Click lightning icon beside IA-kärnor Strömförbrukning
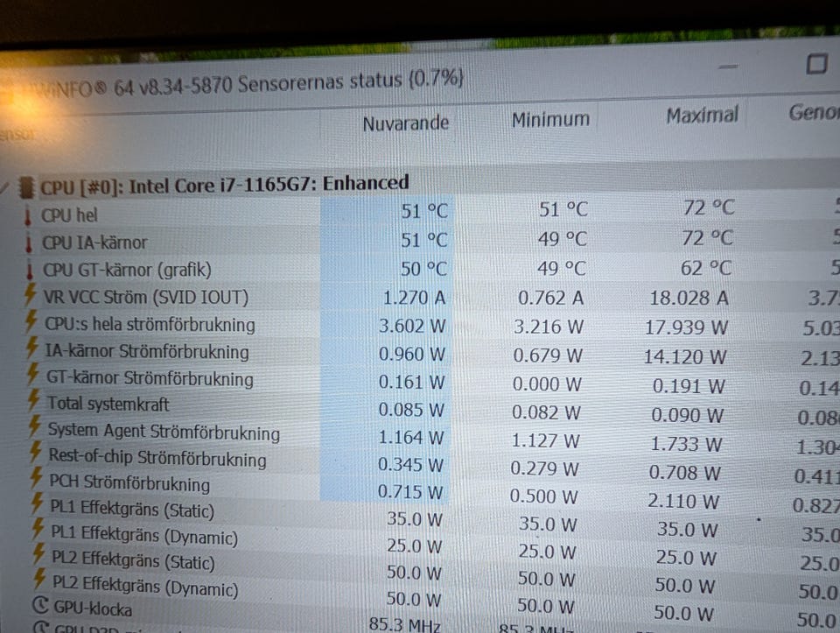 [32, 348]
